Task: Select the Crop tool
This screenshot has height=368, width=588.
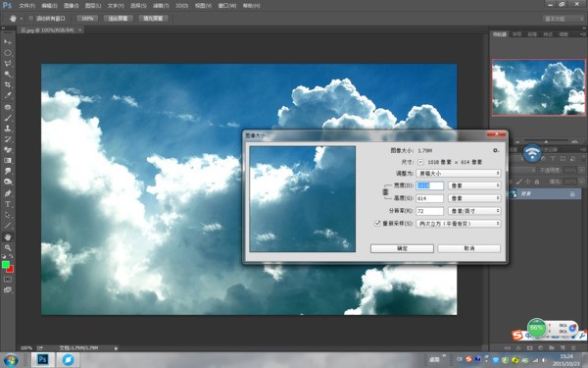Action: coord(8,84)
